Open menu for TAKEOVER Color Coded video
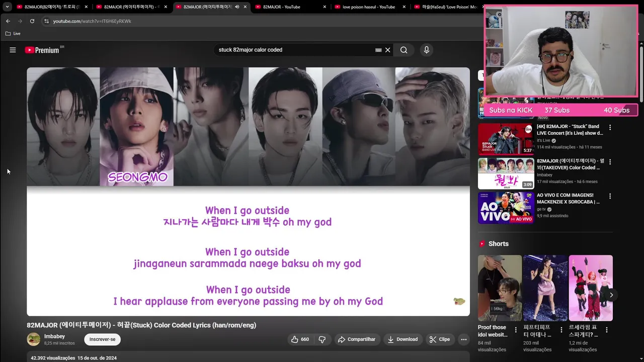 tap(610, 162)
